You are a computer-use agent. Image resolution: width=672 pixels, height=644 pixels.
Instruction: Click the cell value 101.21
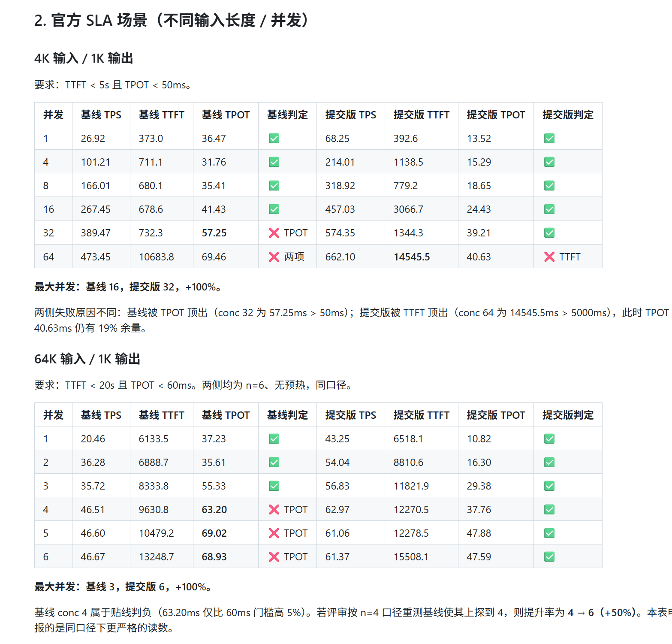point(95,162)
